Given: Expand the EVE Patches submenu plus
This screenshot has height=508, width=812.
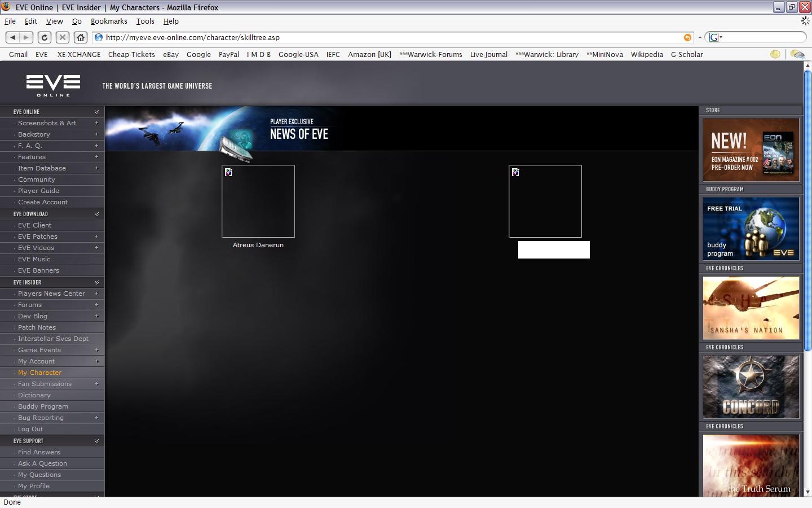Looking at the screenshot, I should coord(96,237).
